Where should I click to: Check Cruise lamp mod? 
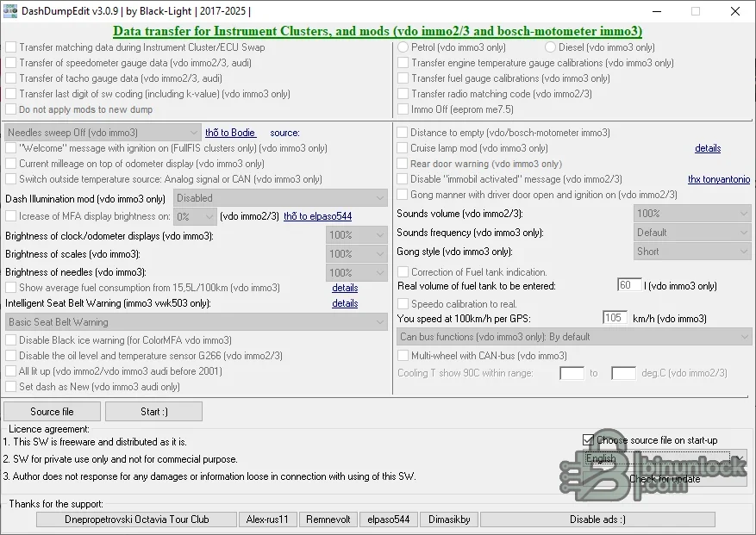402,148
